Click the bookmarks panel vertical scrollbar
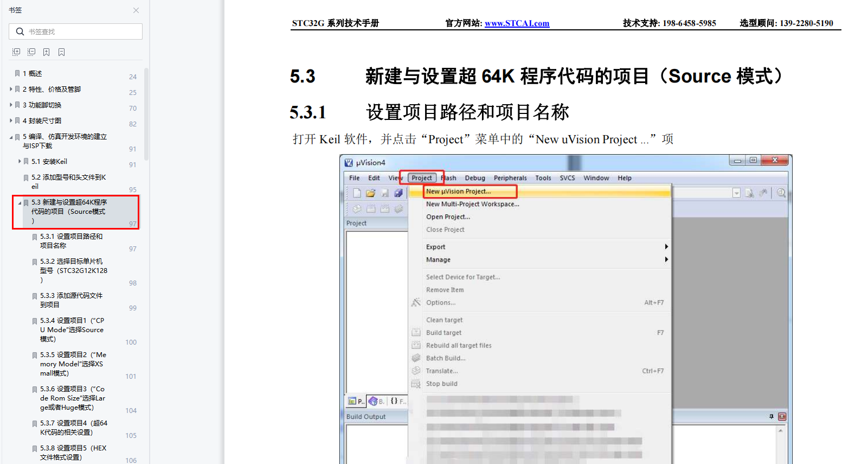 click(146, 114)
